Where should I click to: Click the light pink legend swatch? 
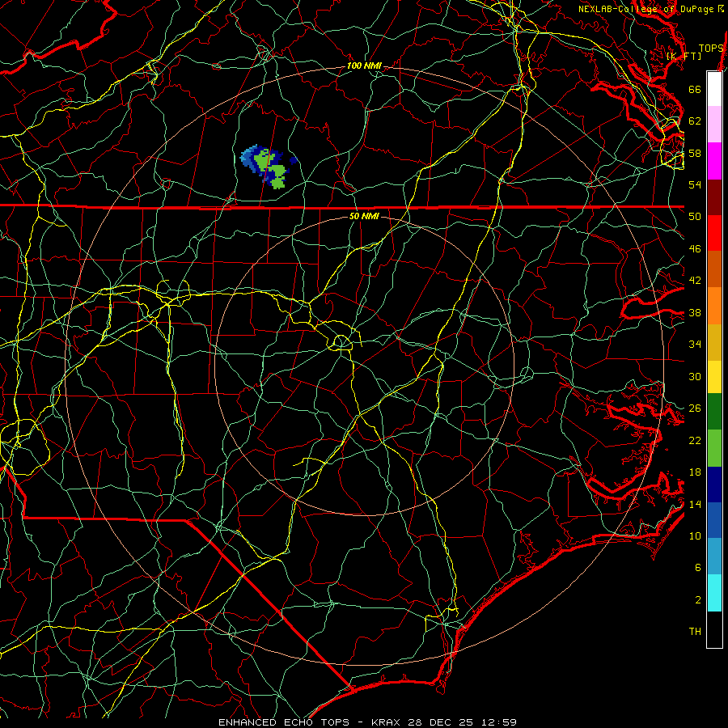coord(714,125)
